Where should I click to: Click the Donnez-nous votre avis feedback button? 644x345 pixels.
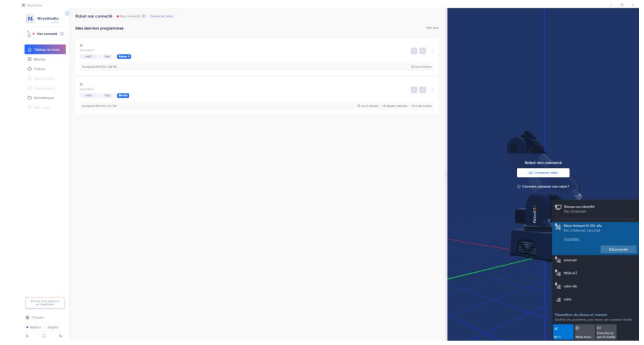pyautogui.click(x=45, y=303)
